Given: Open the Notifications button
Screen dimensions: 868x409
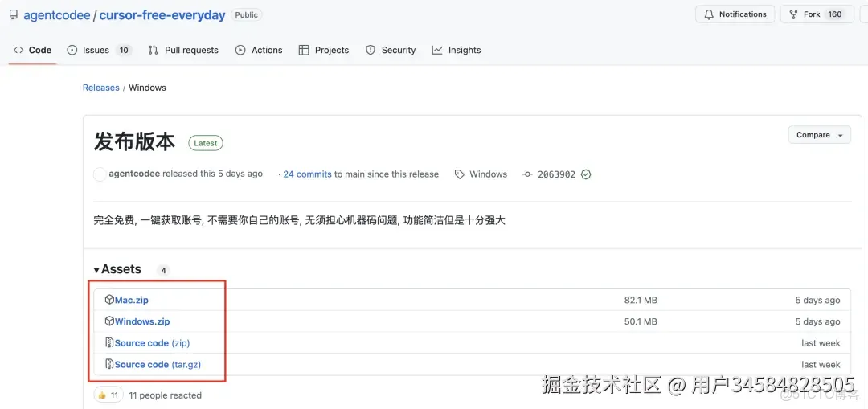Looking at the screenshot, I should [x=735, y=14].
